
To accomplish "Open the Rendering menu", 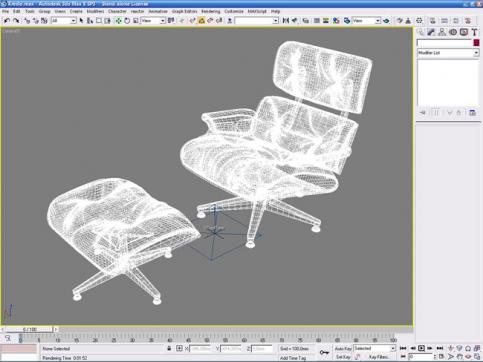I will click(x=211, y=11).
